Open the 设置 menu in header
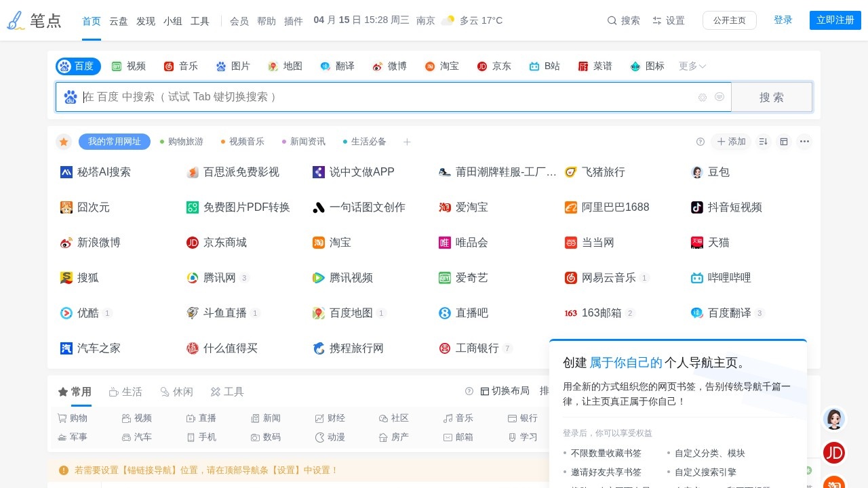This screenshot has width=868, height=488. coord(669,20)
